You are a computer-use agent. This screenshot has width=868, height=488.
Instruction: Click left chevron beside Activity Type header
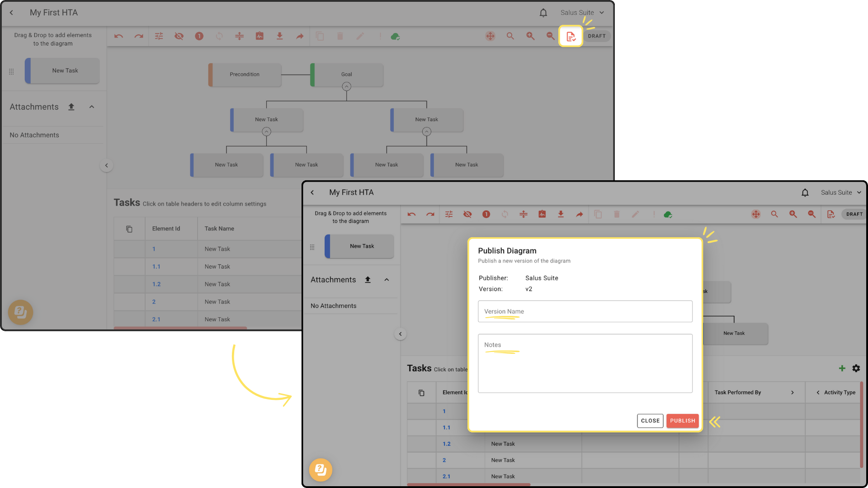pos(818,393)
